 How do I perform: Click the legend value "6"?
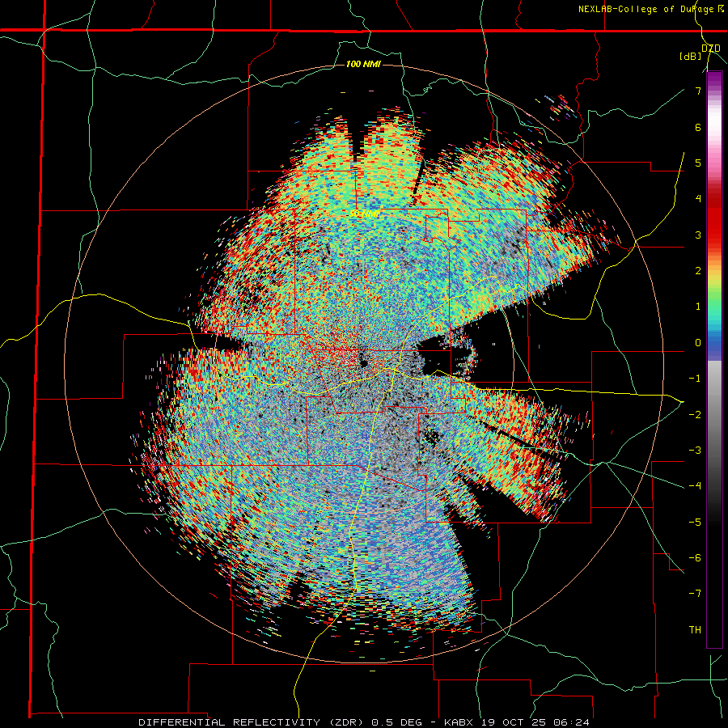[698, 127]
